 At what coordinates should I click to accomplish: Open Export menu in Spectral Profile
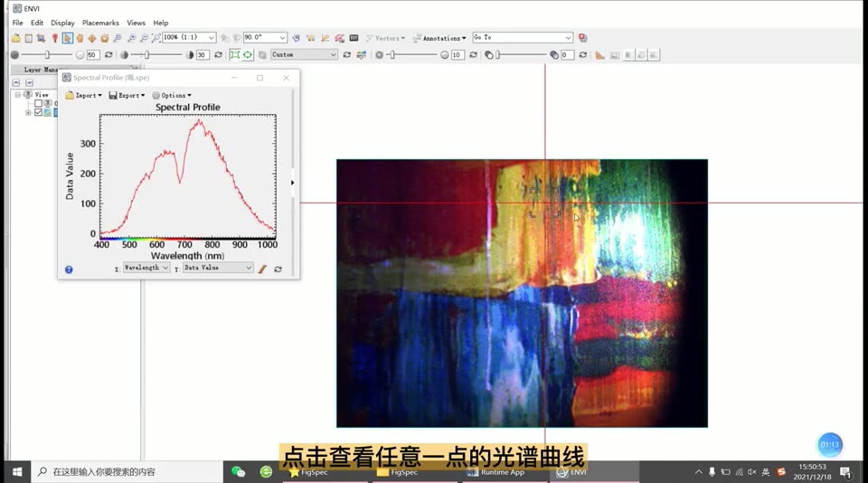point(127,95)
